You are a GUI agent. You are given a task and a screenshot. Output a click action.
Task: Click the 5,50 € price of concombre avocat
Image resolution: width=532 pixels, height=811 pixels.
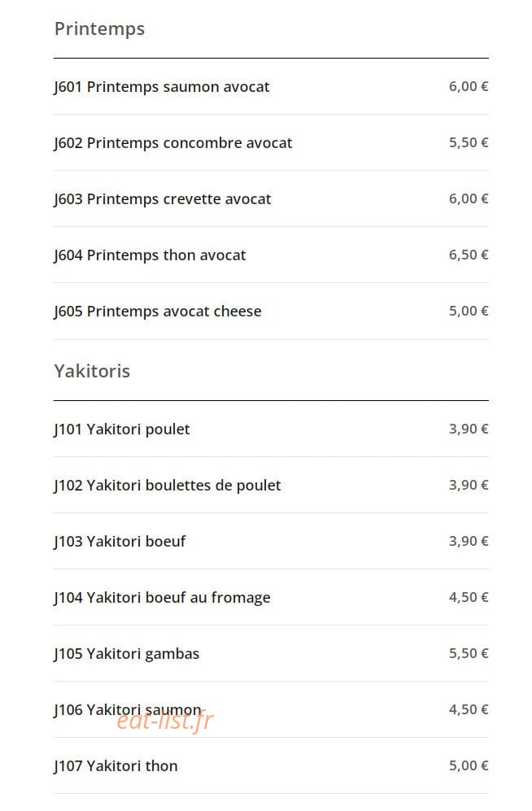(469, 142)
